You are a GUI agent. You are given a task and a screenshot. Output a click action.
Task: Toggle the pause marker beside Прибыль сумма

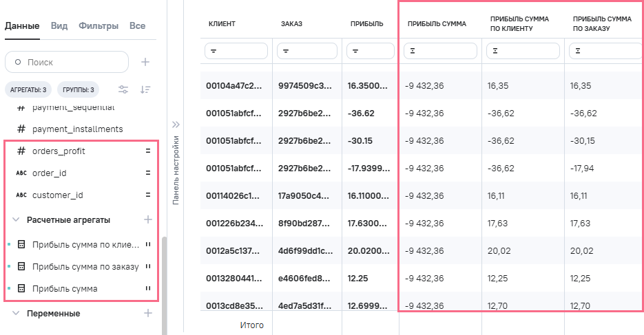(147, 289)
